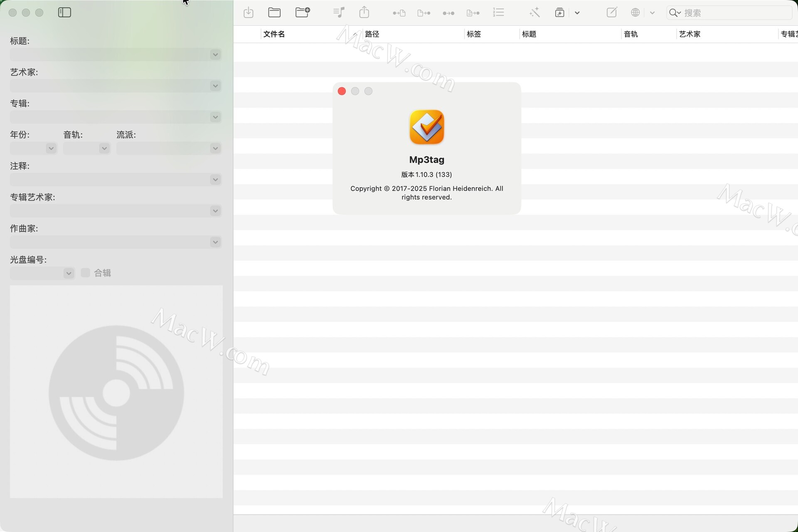Expand the 流派 genre dropdown

point(215,148)
